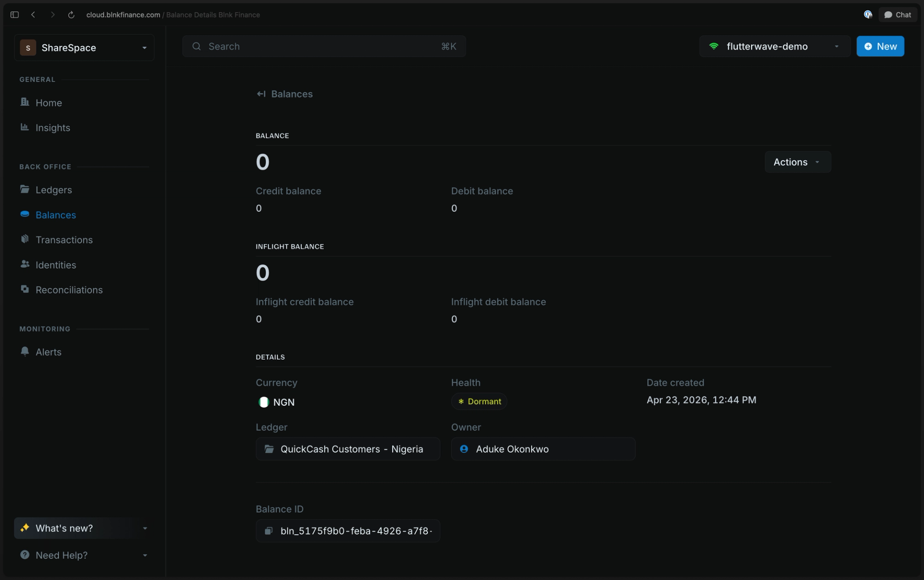
Task: Click the browser address bar URL
Action: tap(123, 15)
